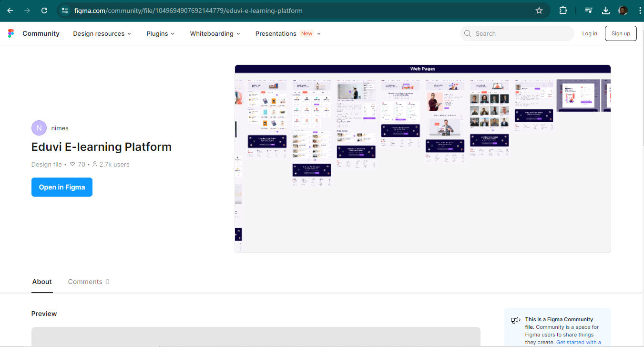Image resolution: width=644 pixels, height=347 pixels.
Task: Click the heart icon to like this file
Action: [x=72, y=164]
